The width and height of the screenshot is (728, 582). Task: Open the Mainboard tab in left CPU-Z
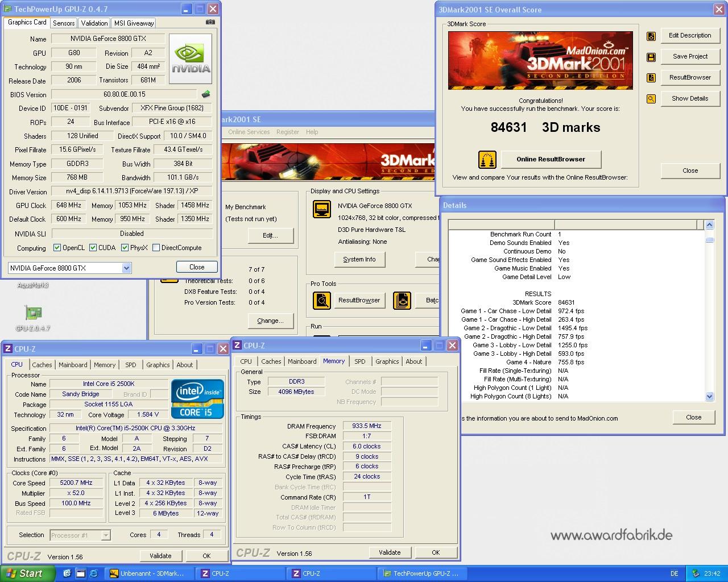click(x=73, y=365)
